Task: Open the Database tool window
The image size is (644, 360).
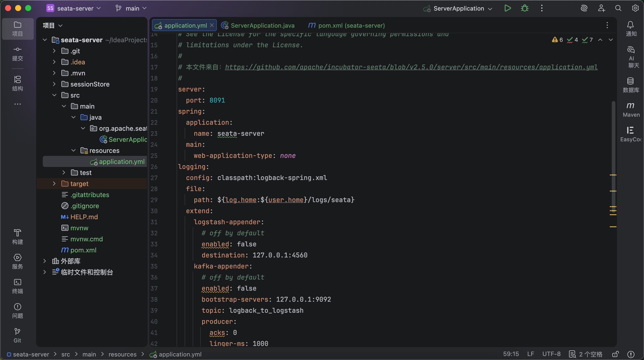Action: point(631,85)
